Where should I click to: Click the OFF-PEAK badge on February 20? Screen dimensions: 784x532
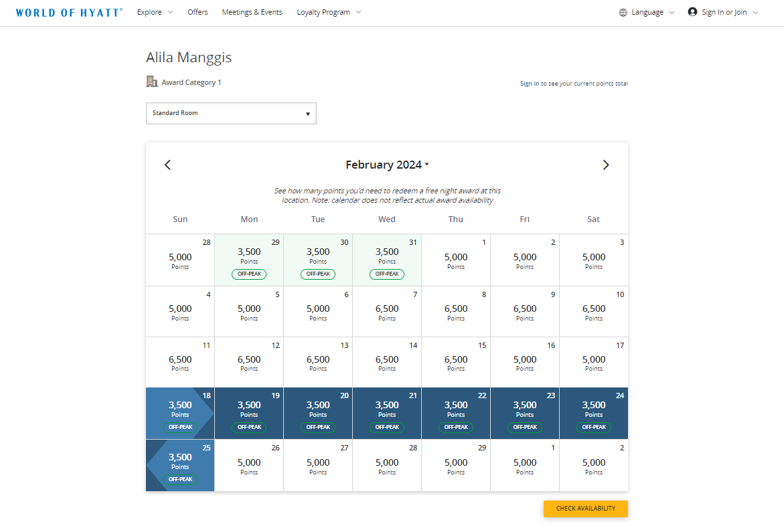pos(318,427)
